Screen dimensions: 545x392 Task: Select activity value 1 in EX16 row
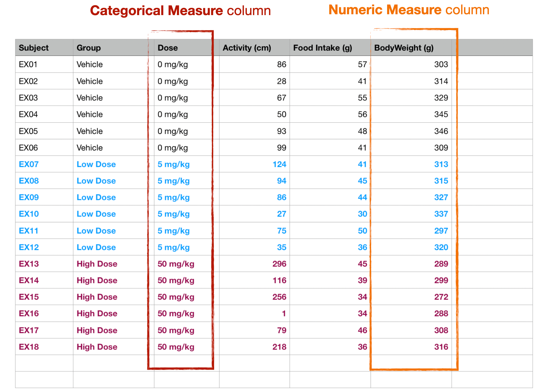pos(254,313)
